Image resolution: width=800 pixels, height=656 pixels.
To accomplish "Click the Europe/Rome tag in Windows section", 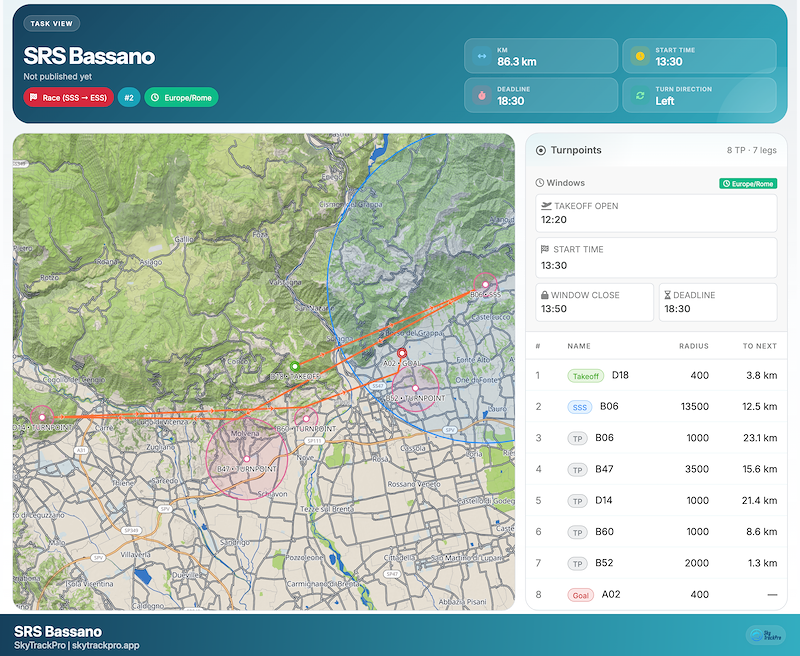I will point(748,184).
